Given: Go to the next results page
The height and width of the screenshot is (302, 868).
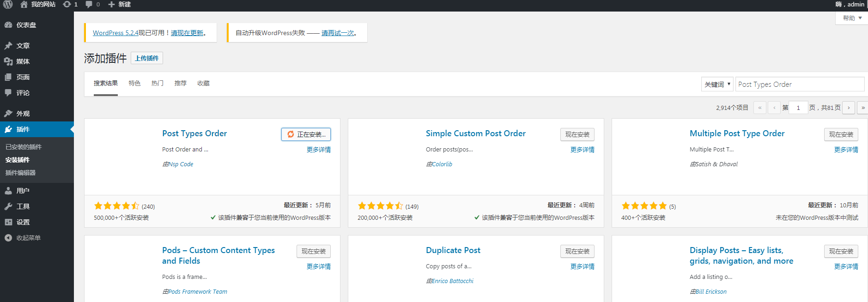Looking at the screenshot, I should [849, 108].
